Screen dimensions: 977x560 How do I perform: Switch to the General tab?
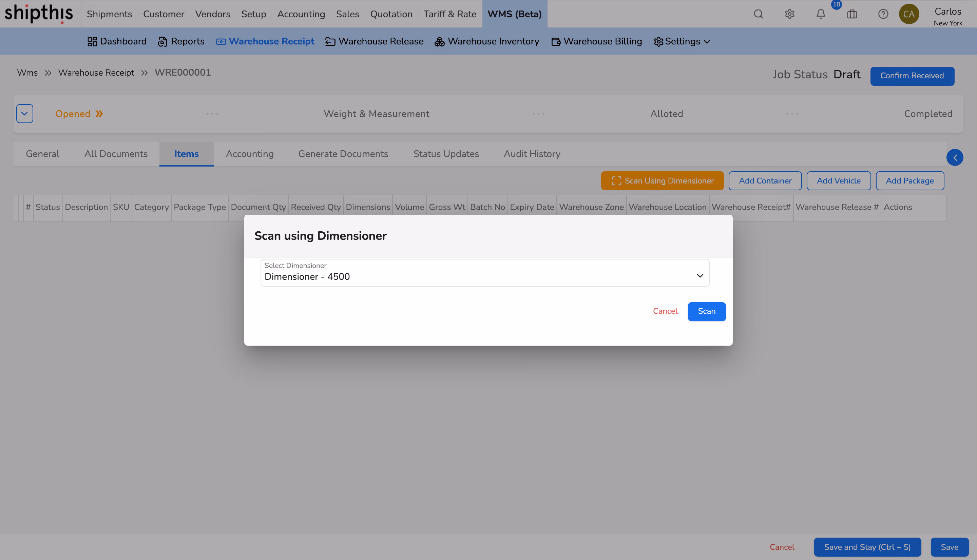(42, 154)
